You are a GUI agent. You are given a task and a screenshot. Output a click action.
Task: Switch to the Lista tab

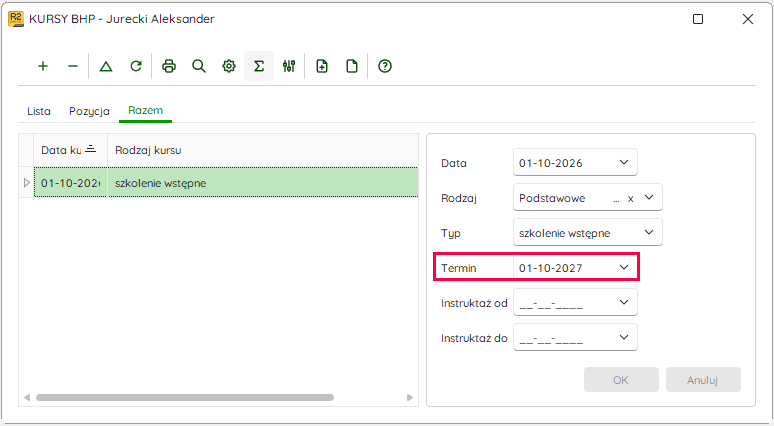[x=39, y=111]
